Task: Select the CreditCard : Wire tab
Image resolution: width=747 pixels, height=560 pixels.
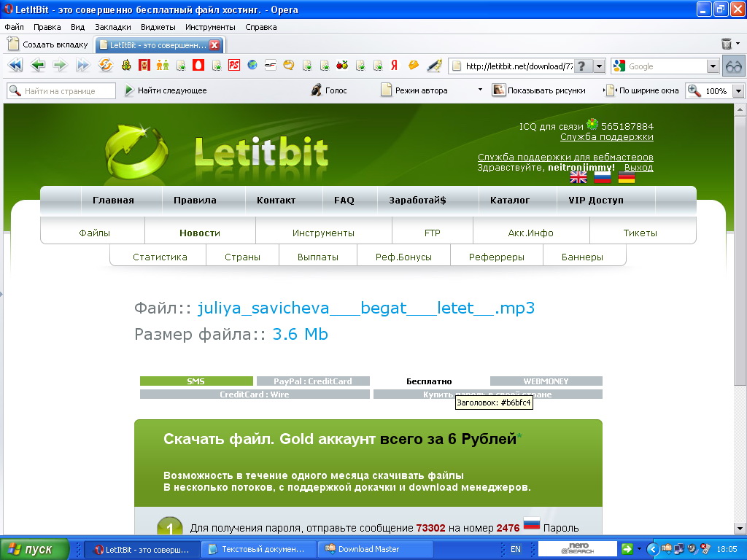Action: pyautogui.click(x=255, y=394)
